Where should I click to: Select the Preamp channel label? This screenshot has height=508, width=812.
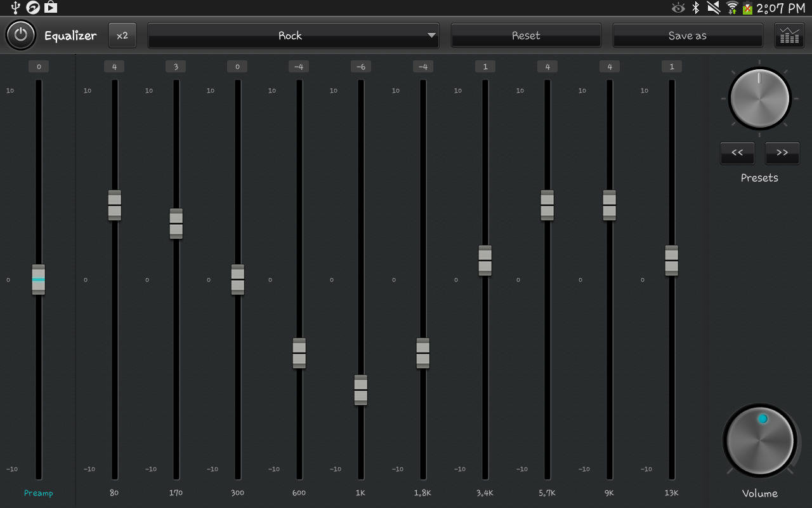[38, 493]
